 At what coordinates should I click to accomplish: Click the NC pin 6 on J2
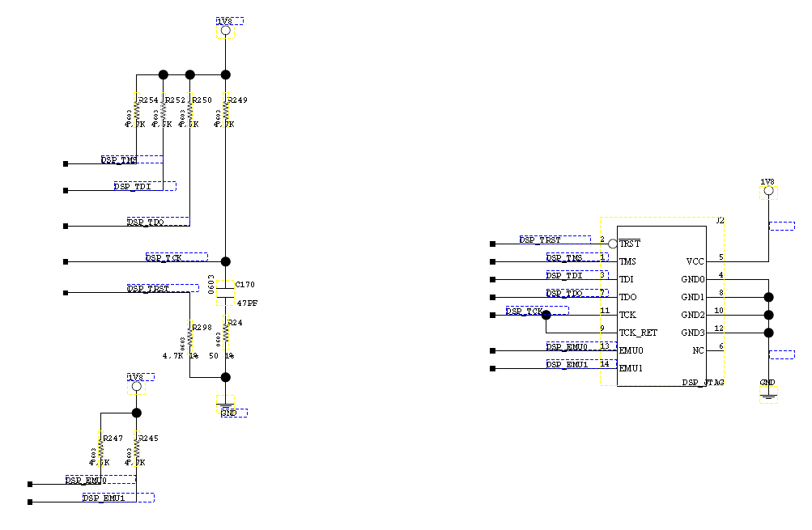point(698,350)
